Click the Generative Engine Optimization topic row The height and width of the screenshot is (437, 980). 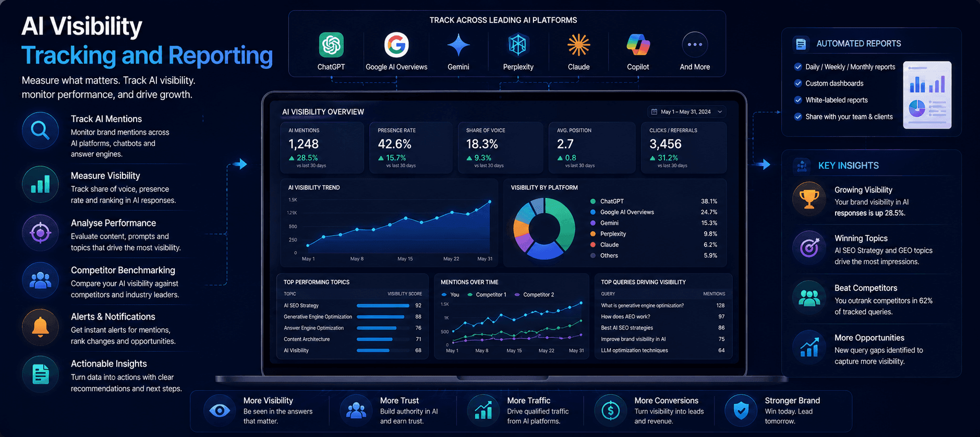click(x=353, y=317)
